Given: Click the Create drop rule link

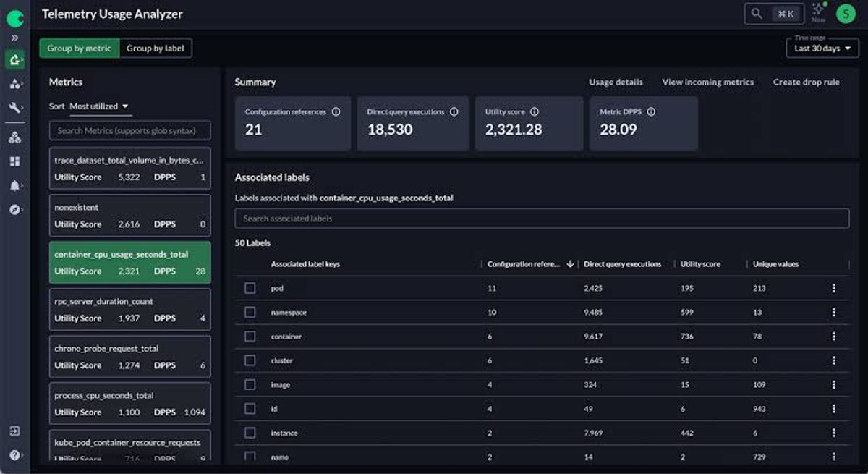Looking at the screenshot, I should 807,82.
